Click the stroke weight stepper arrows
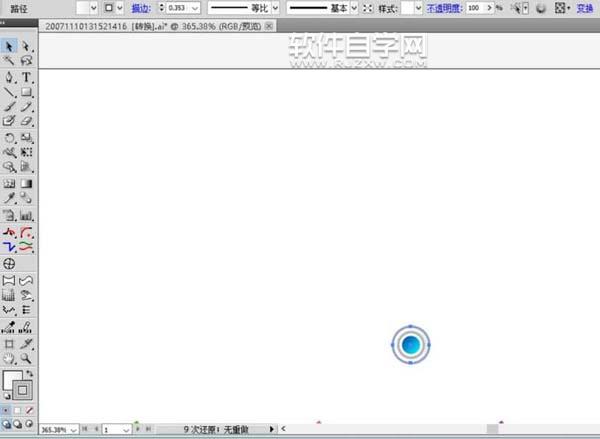Image resolution: width=600 pixels, height=439 pixels. [x=161, y=8]
